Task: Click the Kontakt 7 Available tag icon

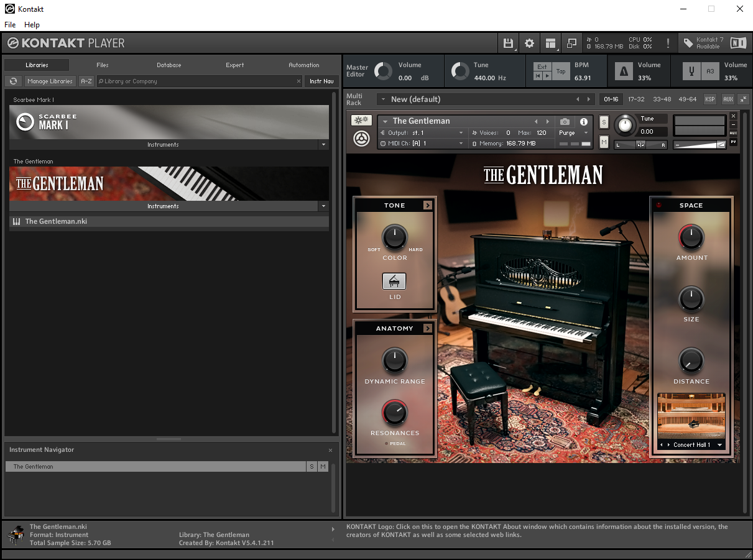Action: click(688, 43)
